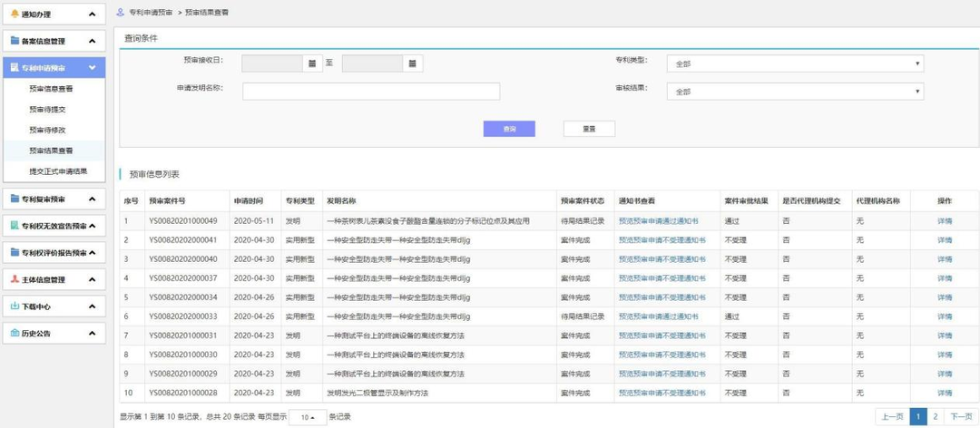The height and width of the screenshot is (428, 980).
Task: Click the folder icon beside 备案信息管理
Action: coord(15,41)
